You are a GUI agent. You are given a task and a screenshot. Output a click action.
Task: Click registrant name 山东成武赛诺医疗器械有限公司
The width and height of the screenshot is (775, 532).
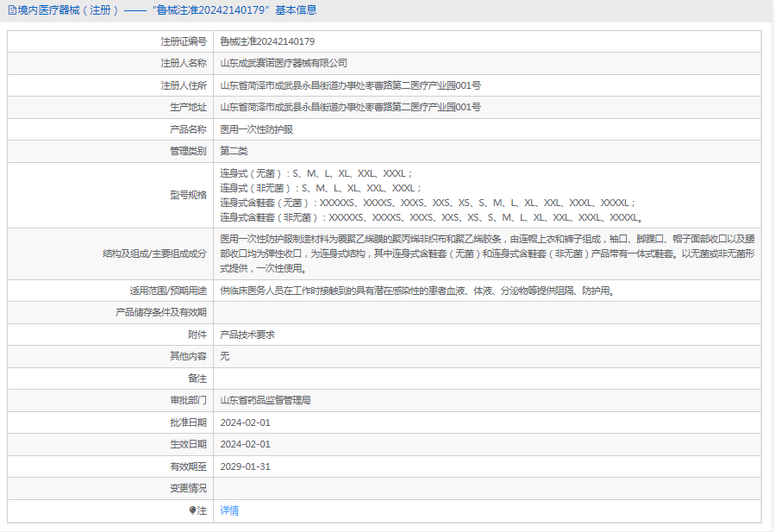pos(284,63)
